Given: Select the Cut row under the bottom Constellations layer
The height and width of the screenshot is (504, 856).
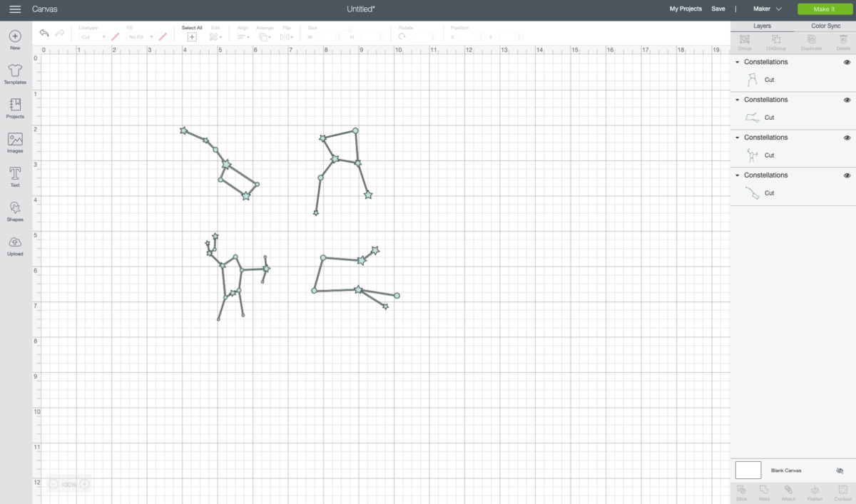Looking at the screenshot, I should pyautogui.click(x=793, y=193).
